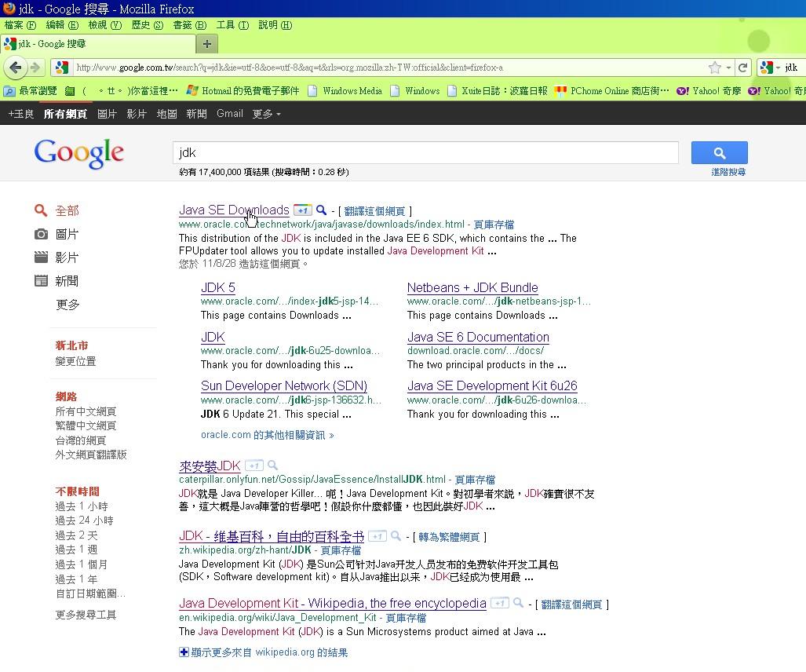Open the instant preview magnifier for 來安裝JDK
Viewport: 806px width, 672px height.
pyautogui.click(x=272, y=466)
